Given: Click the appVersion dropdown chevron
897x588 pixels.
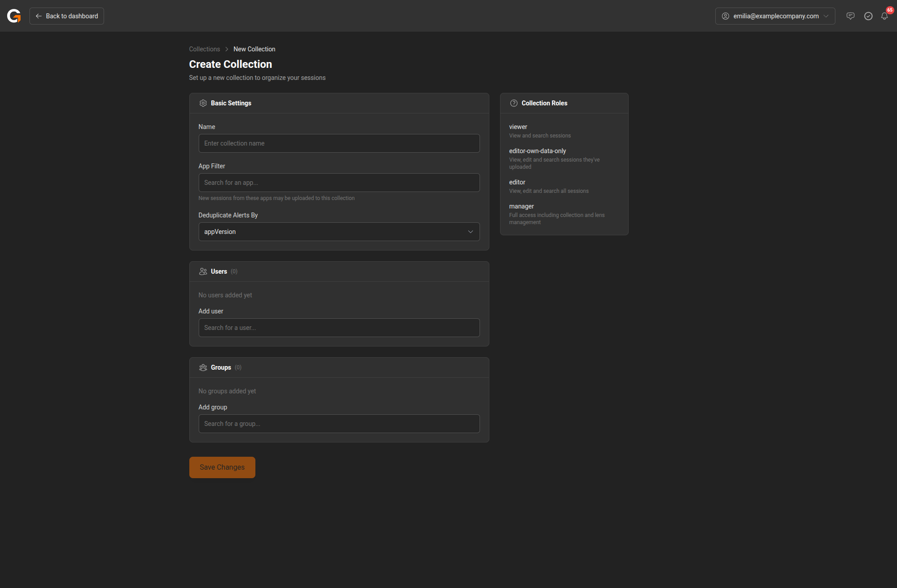Looking at the screenshot, I should pyautogui.click(x=470, y=232).
